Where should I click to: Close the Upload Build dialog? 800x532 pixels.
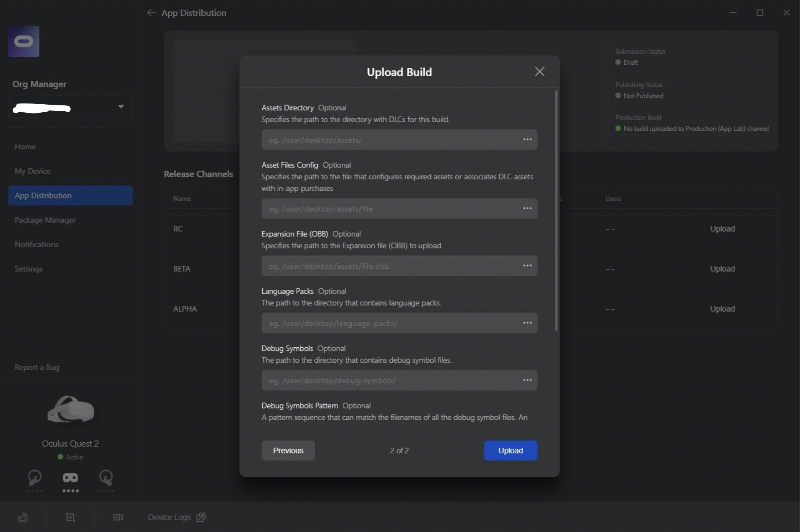pos(539,72)
